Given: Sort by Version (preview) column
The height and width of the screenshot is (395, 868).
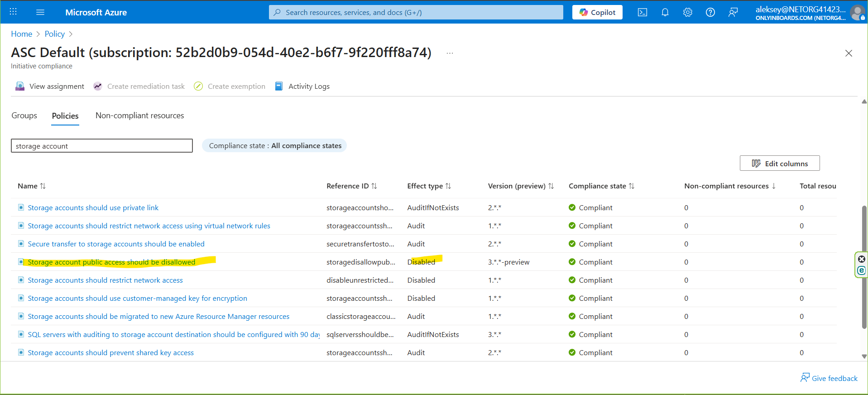Looking at the screenshot, I should [x=521, y=186].
